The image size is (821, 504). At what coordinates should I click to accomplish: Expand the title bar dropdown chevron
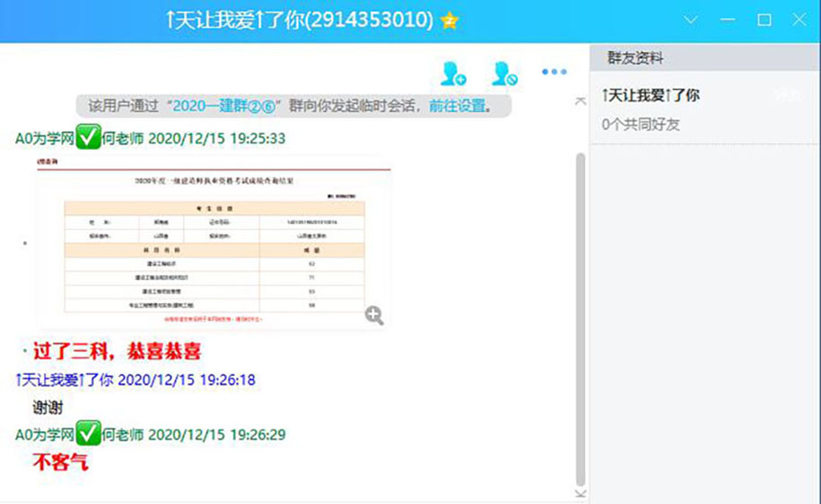pyautogui.click(x=691, y=20)
